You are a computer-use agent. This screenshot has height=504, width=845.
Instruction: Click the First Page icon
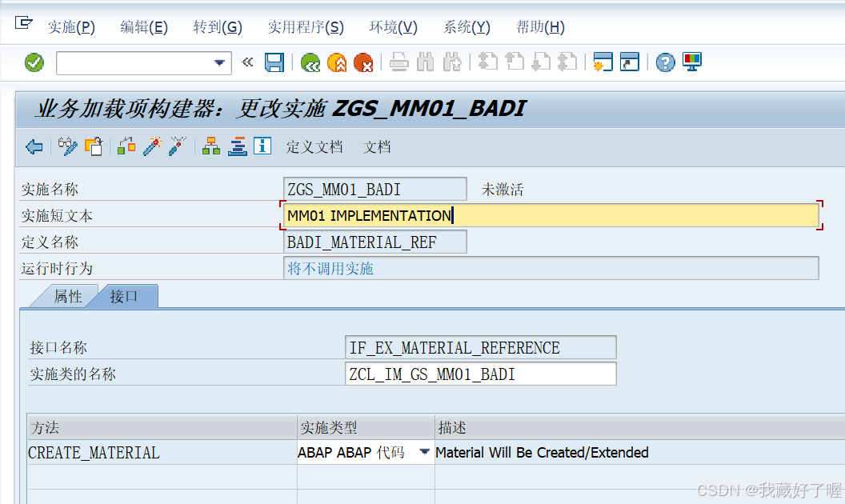487,62
